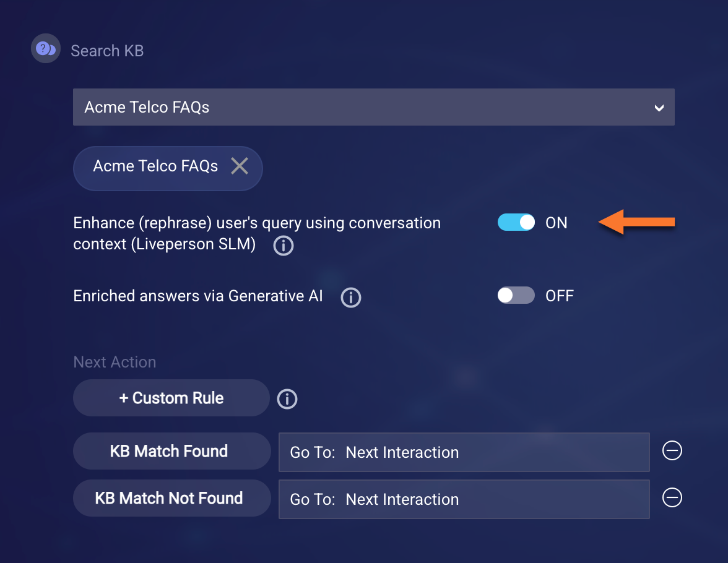
Task: Click the KB Match Found button
Action: (x=169, y=451)
